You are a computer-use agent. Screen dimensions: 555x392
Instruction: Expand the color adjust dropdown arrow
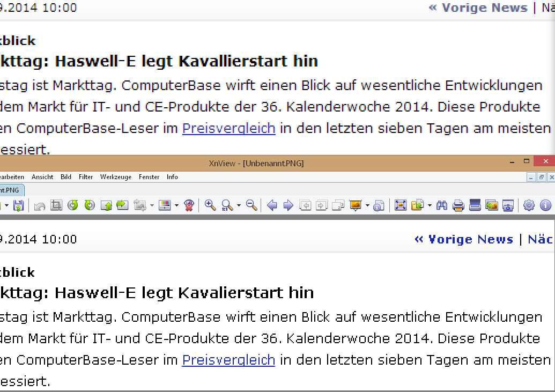pyautogui.click(x=176, y=205)
